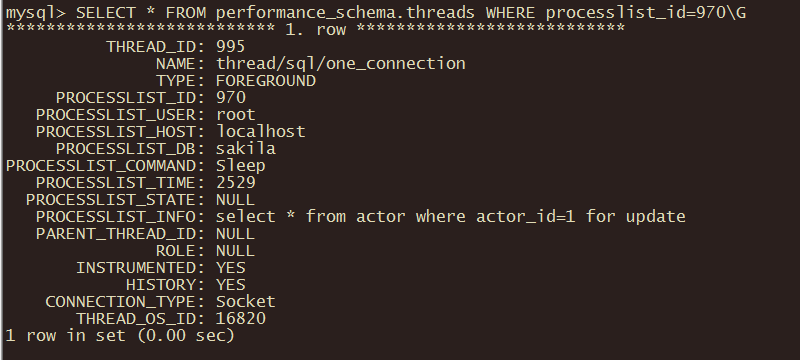Click the 1 row in set line
The height and width of the screenshot is (360, 800).
click(120, 336)
